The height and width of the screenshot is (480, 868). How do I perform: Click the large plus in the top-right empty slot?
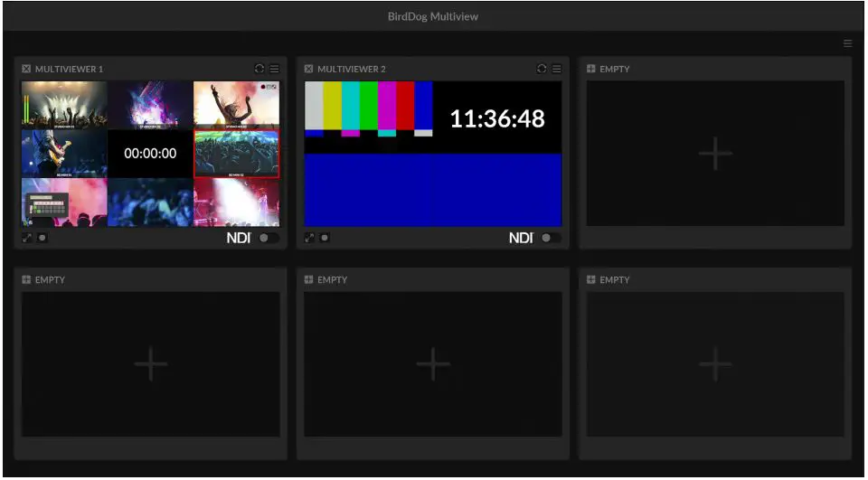[716, 154]
